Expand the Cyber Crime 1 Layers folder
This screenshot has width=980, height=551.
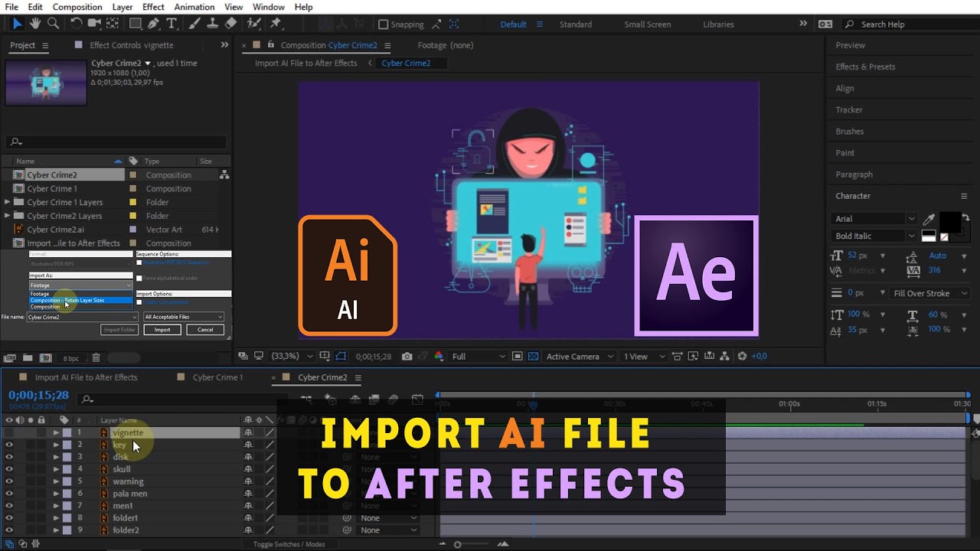(x=8, y=202)
